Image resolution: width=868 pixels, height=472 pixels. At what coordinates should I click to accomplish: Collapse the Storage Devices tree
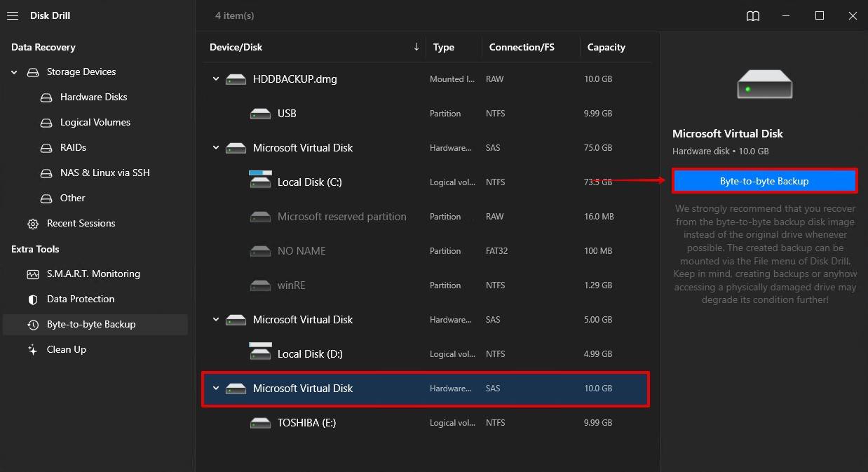(x=14, y=72)
